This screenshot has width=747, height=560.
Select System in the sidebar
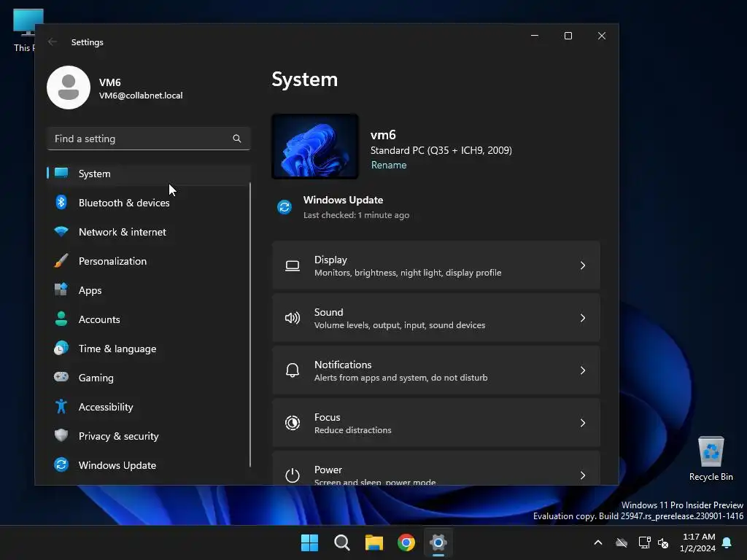coord(149,174)
